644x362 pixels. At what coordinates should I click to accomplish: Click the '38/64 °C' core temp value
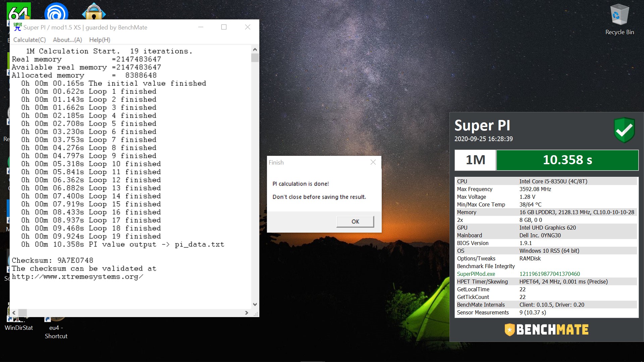(x=530, y=204)
